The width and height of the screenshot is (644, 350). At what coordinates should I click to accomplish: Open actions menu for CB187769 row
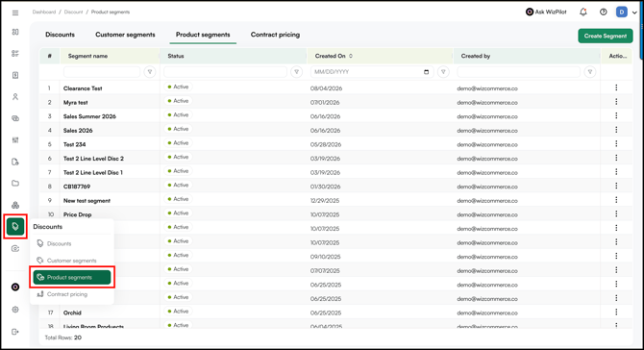pyautogui.click(x=616, y=186)
